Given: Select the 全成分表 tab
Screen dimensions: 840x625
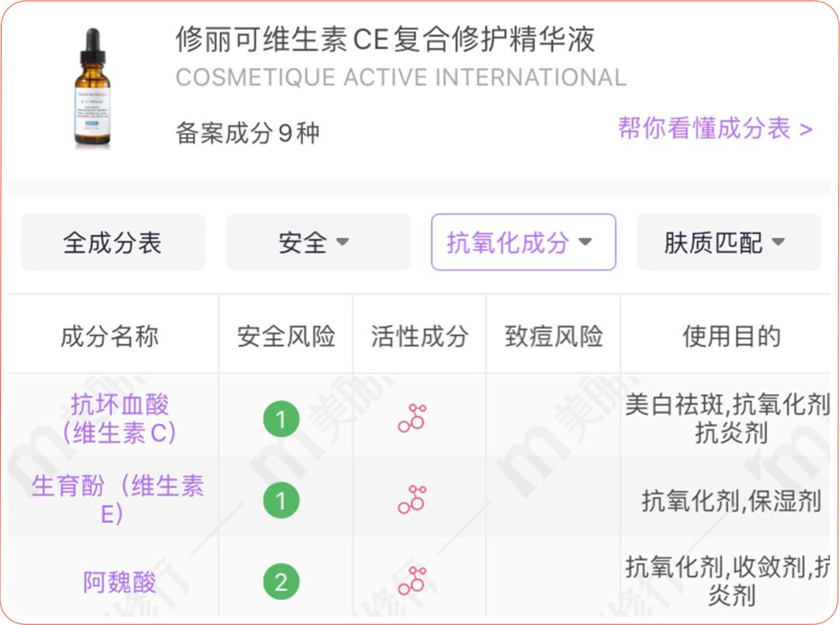Looking at the screenshot, I should pos(113,242).
